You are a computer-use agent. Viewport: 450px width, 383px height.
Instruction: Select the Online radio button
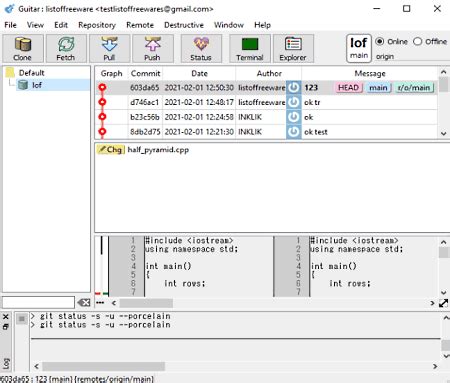[379, 41]
